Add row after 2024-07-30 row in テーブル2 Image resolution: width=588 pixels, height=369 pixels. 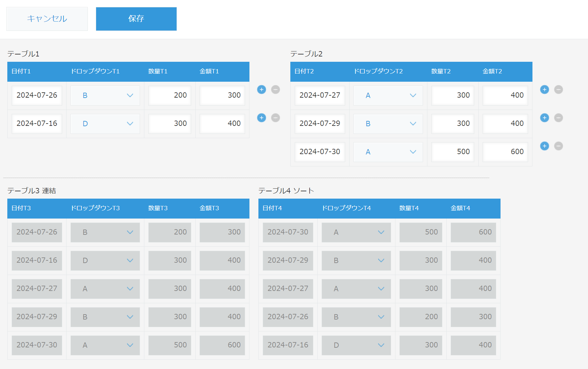[544, 146]
